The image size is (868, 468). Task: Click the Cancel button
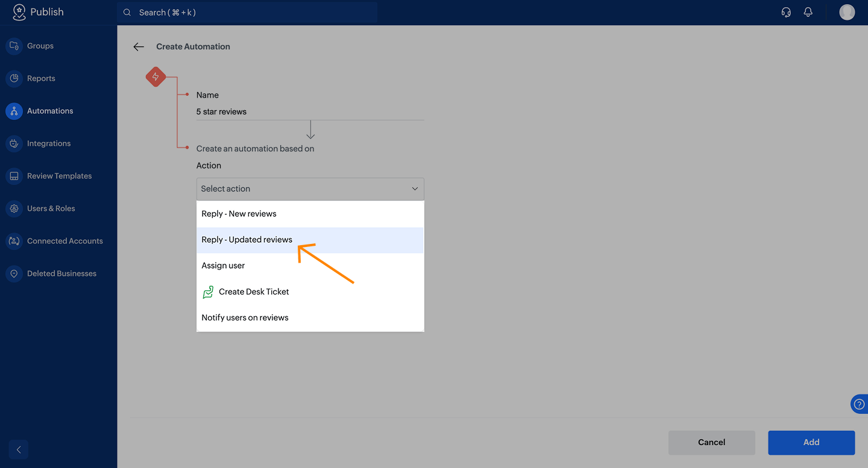pyautogui.click(x=712, y=443)
